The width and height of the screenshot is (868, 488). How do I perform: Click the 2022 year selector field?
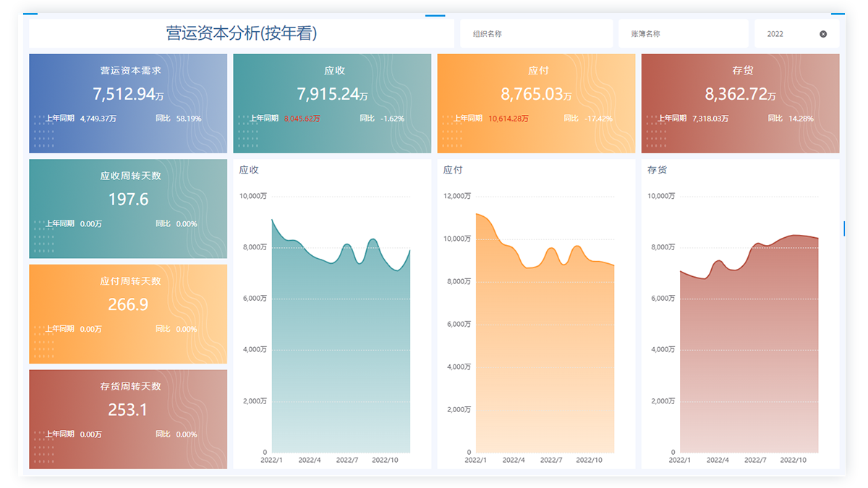tap(785, 34)
